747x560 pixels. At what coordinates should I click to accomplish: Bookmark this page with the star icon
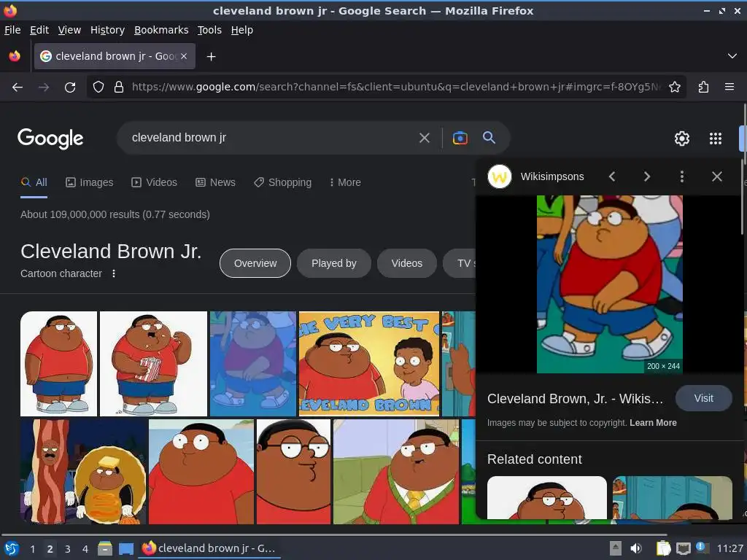tap(675, 87)
